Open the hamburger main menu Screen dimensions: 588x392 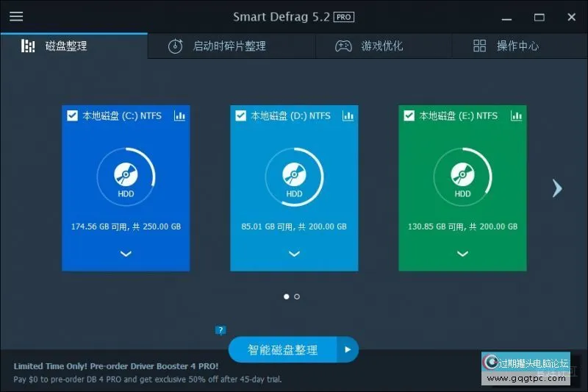click(16, 16)
